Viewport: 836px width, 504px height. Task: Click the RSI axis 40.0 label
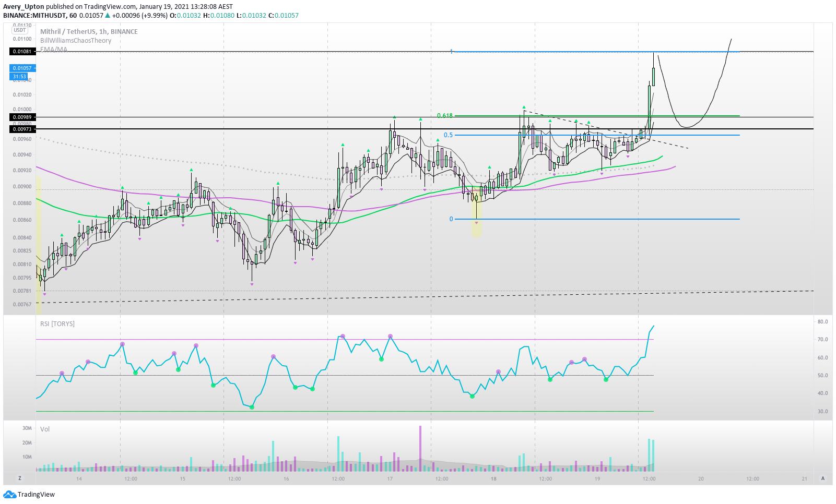point(822,393)
